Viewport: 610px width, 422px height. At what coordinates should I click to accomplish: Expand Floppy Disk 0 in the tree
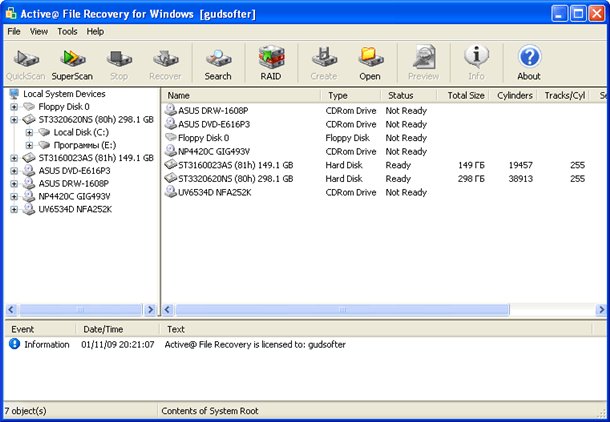tap(14, 107)
